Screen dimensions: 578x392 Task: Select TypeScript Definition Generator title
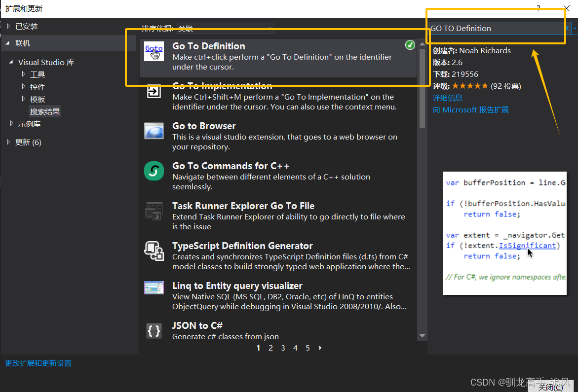[x=242, y=246]
